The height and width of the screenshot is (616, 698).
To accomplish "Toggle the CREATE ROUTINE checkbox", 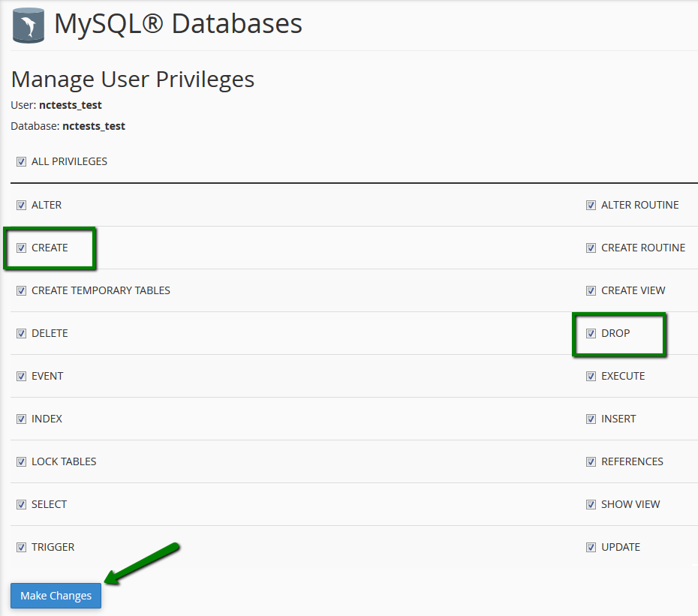I will click(x=591, y=248).
